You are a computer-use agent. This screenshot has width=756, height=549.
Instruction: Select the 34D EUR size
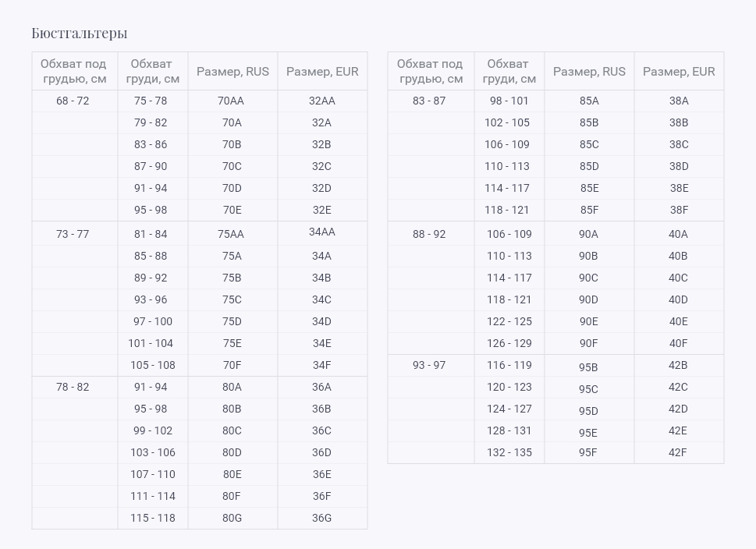coord(321,321)
